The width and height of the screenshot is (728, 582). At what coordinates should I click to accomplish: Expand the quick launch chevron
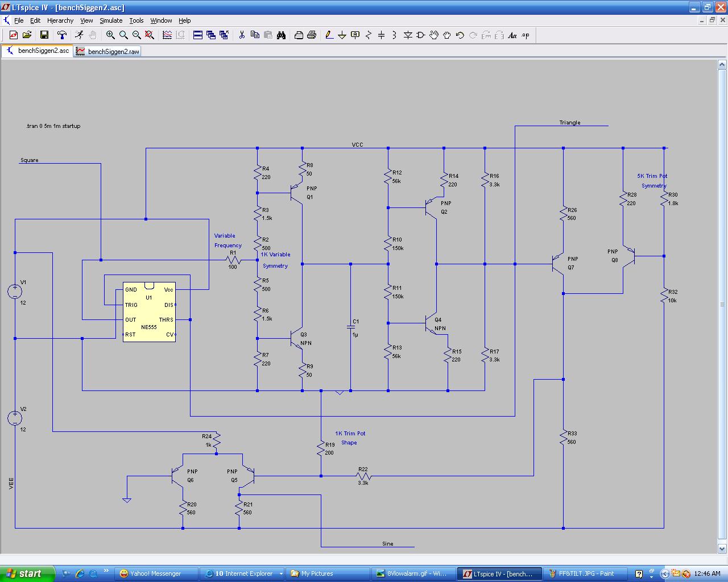(106, 571)
